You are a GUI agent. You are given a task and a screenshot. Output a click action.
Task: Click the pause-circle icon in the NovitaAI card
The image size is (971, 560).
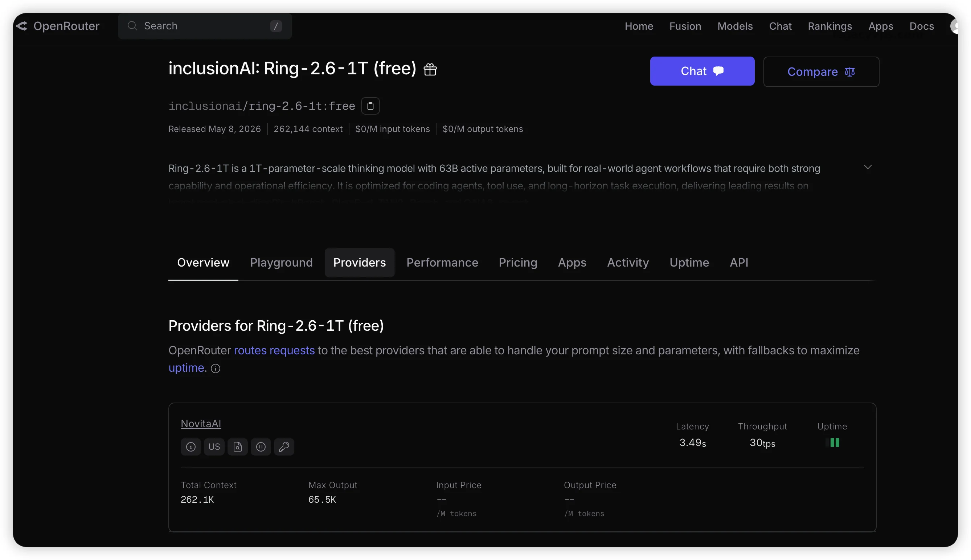[x=261, y=446]
